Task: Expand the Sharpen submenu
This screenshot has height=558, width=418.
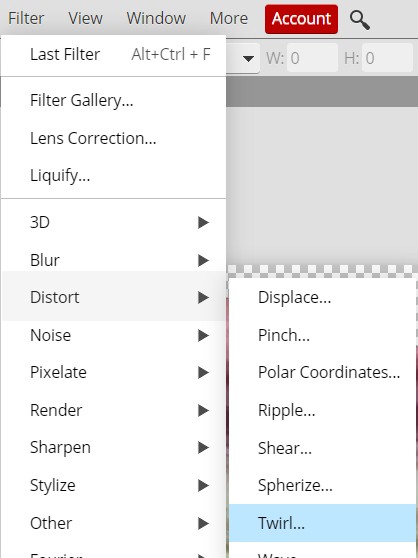Action: (113, 448)
